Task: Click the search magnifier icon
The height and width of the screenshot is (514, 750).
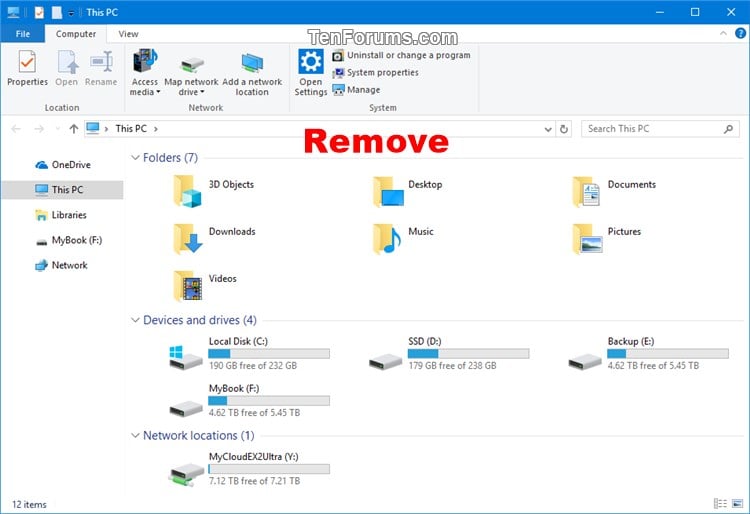Action: [728, 129]
